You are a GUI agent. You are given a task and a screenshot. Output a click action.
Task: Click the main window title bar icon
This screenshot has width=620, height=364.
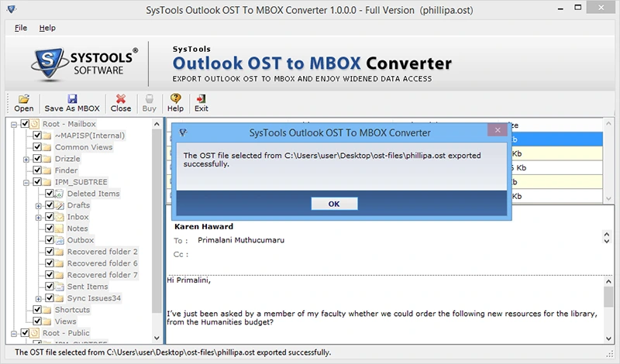[12, 9]
